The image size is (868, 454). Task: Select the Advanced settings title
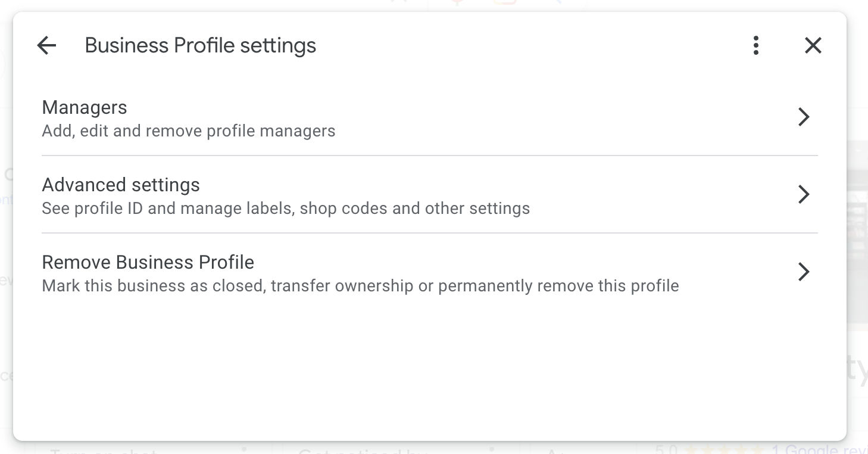[121, 185]
